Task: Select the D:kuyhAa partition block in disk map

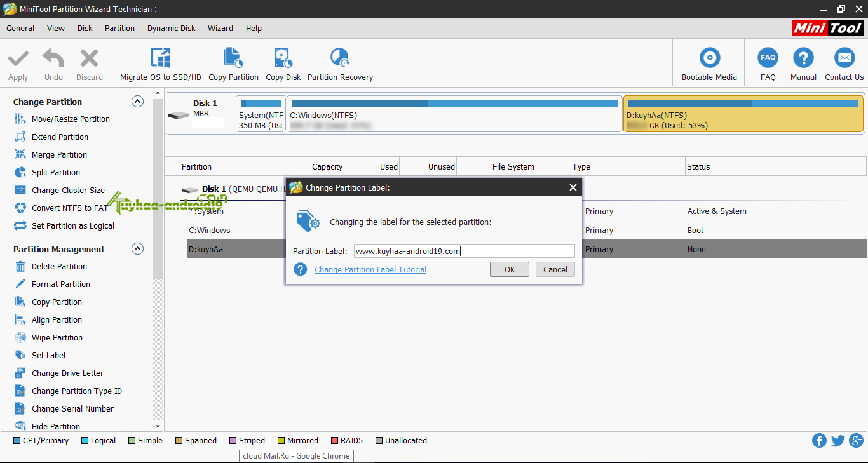Action: [743, 114]
